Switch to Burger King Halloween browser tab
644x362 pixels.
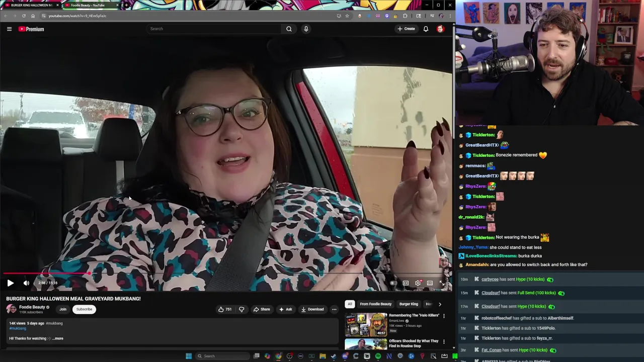[31, 5]
